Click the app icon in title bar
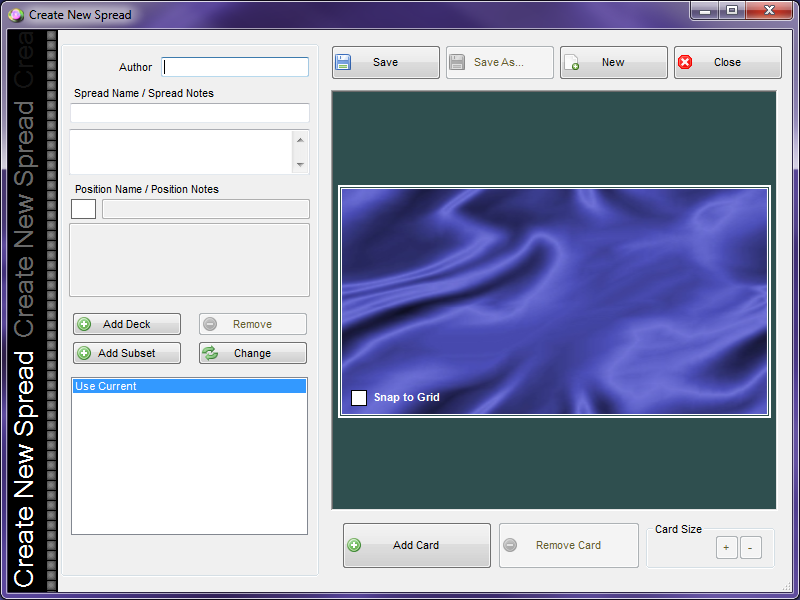The width and height of the screenshot is (800, 600). 15,14
